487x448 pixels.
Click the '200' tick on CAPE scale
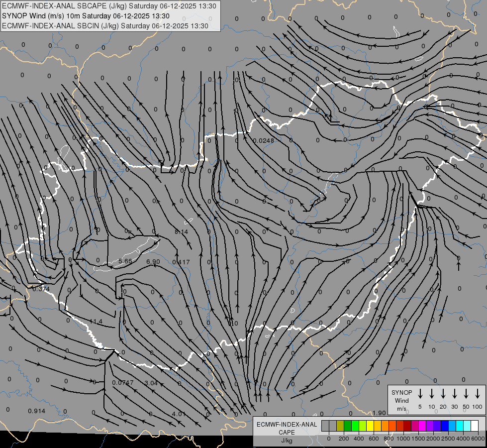(344, 439)
